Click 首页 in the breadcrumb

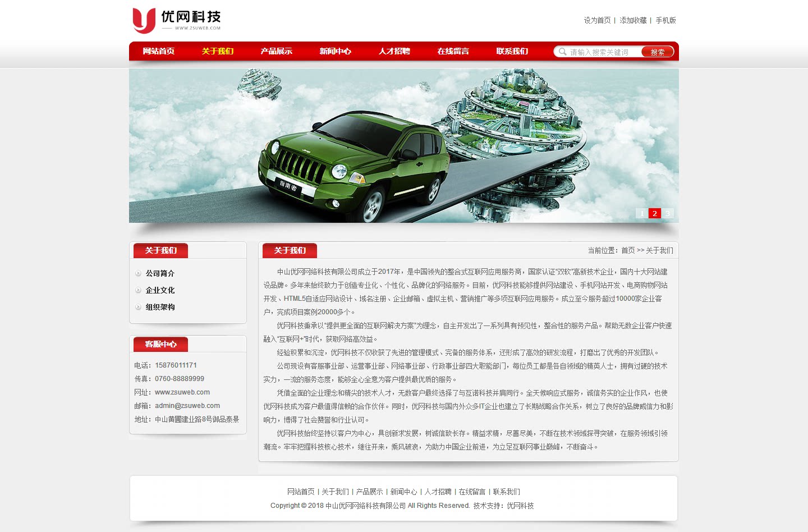click(x=628, y=250)
